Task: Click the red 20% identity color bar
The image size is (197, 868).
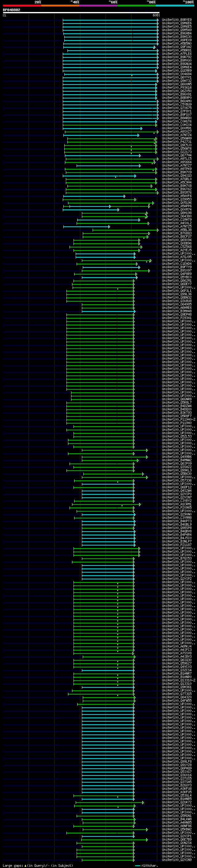Action: [x=22, y=6]
